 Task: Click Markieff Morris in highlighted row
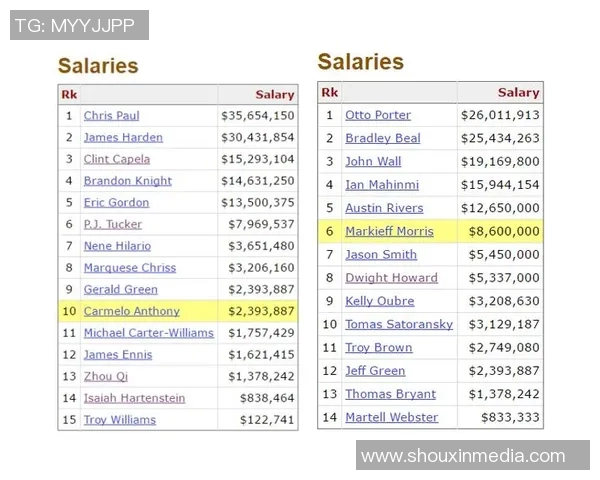389,231
